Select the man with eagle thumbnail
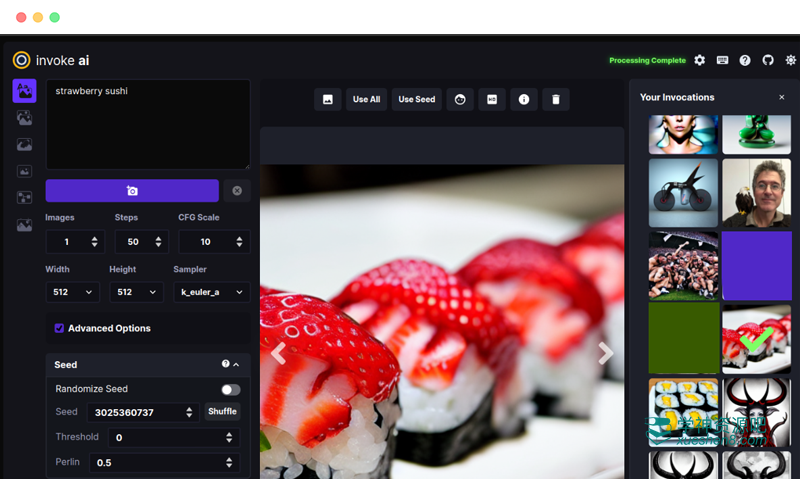This screenshot has width=800, height=479. (756, 193)
